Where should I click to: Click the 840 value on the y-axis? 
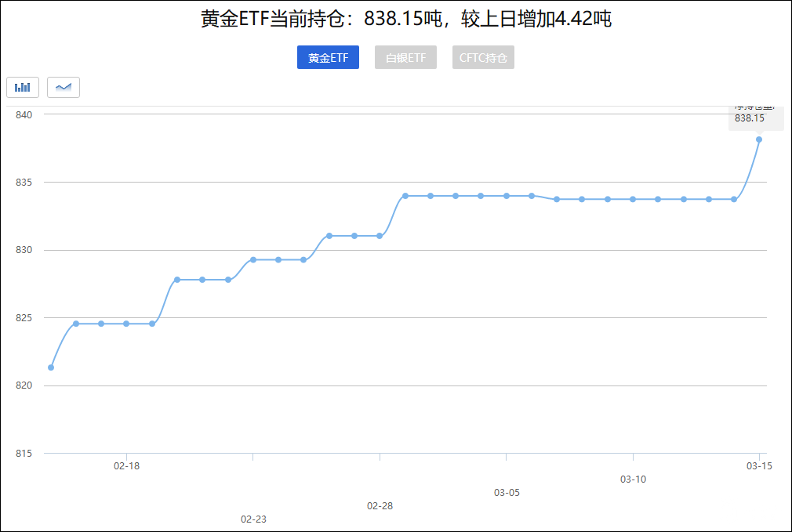coord(23,114)
